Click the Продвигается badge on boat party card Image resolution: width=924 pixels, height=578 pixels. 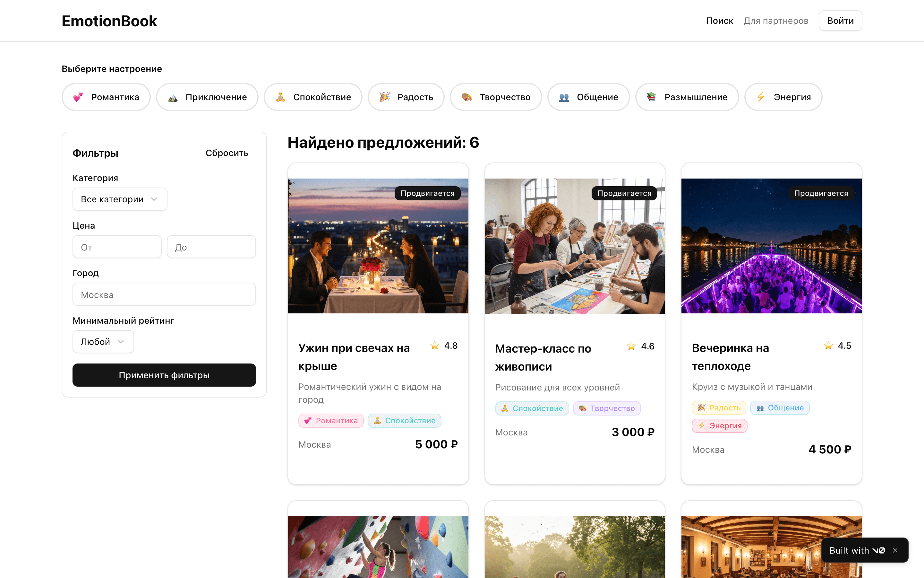(x=821, y=193)
